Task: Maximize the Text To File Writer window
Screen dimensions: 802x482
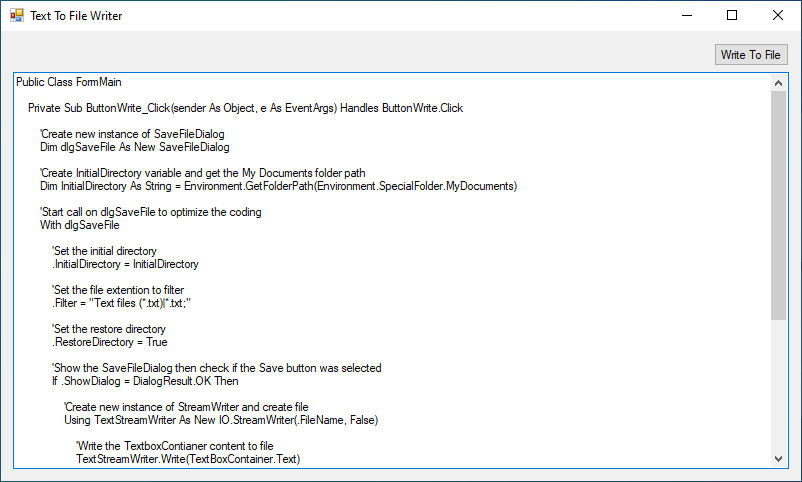Action: (732, 15)
